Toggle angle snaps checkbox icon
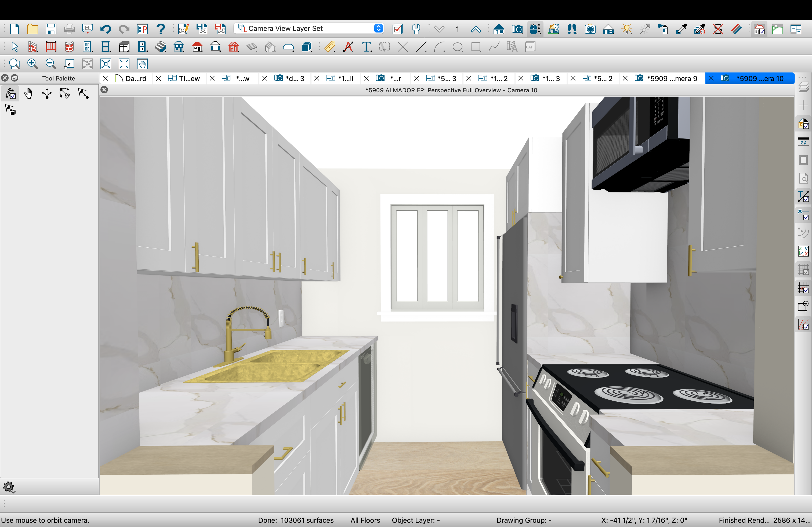 pos(803,324)
